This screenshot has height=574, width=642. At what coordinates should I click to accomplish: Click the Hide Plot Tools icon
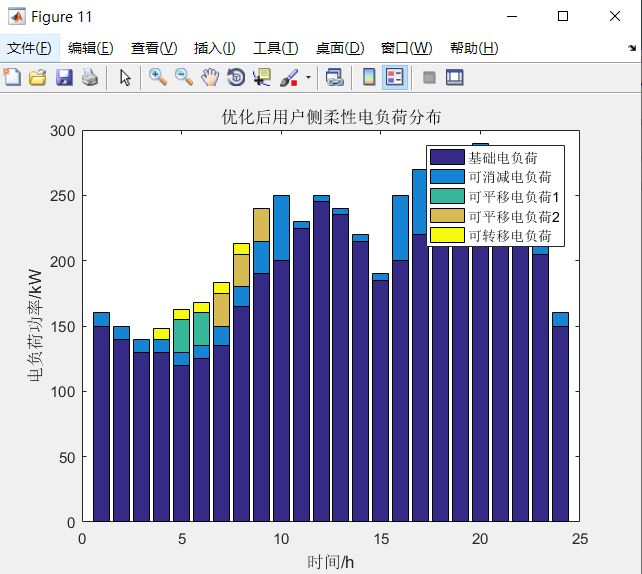pyautogui.click(x=429, y=77)
